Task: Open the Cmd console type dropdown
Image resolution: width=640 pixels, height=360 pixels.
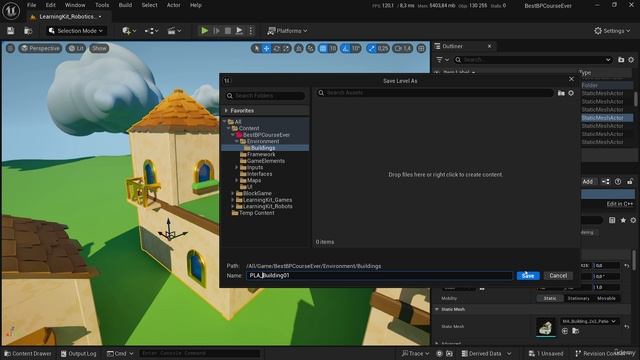Action: pyautogui.click(x=120, y=353)
